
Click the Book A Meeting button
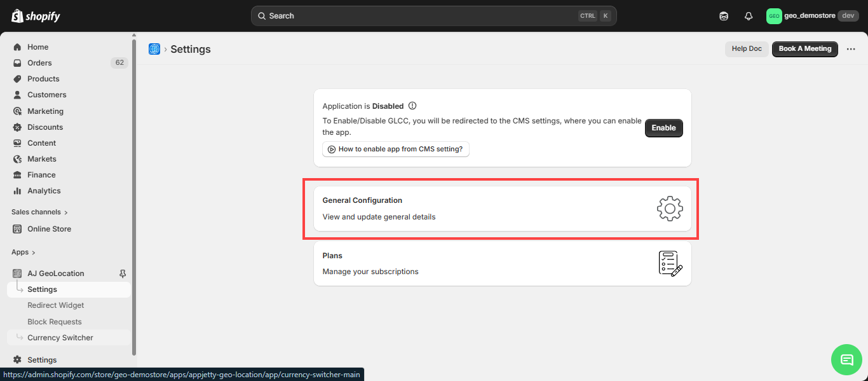[804, 49]
